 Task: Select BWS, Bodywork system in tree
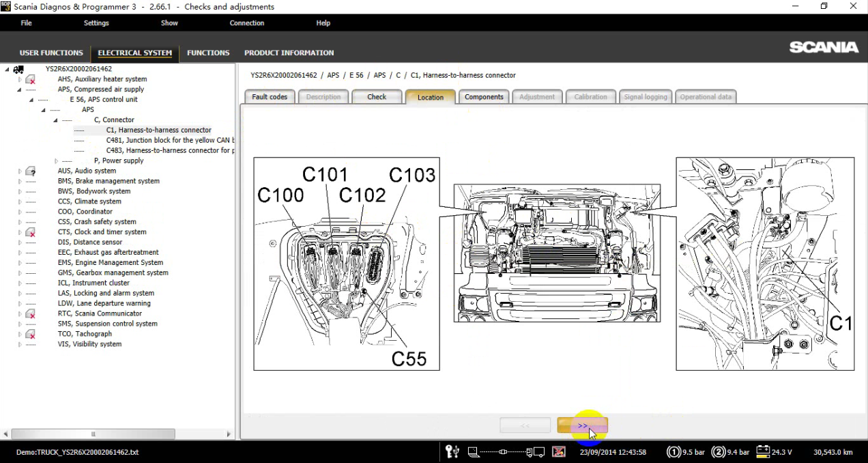(x=94, y=191)
